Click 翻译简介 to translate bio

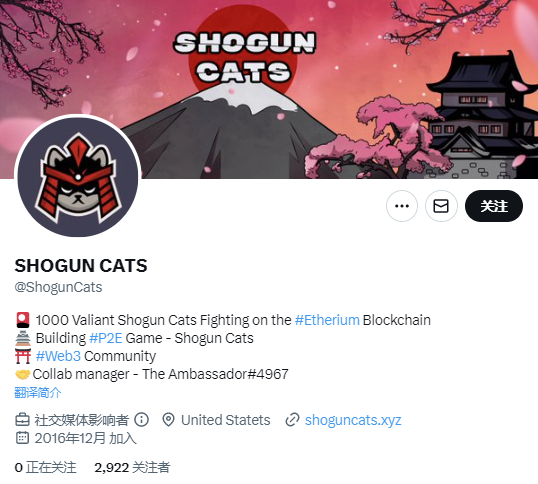[38, 392]
